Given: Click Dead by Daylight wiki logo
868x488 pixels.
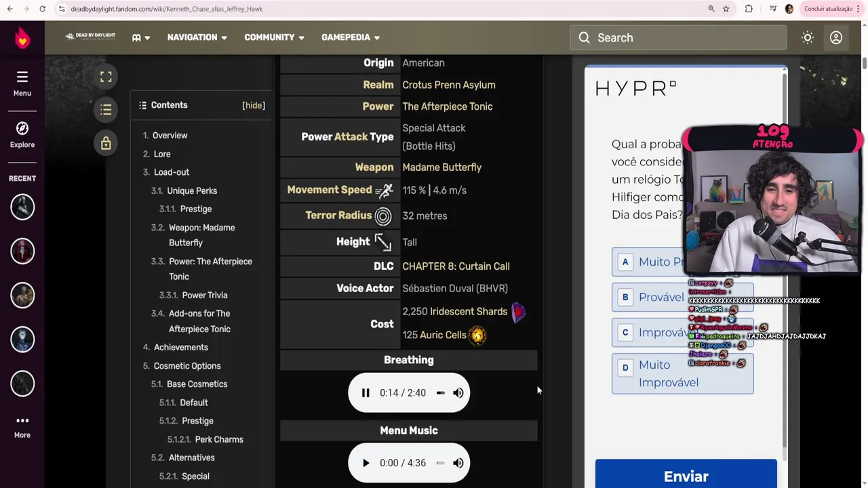Looking at the screenshot, I should [x=90, y=37].
